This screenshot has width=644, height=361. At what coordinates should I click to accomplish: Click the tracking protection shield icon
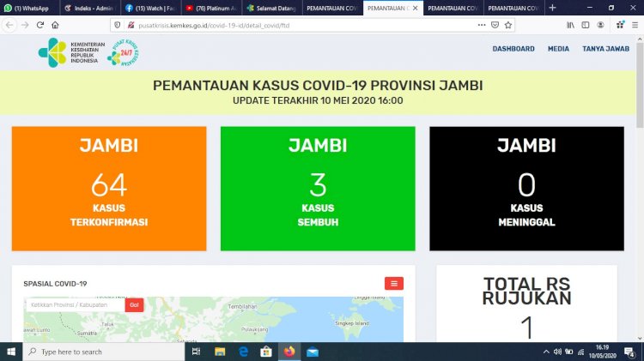pyautogui.click(x=118, y=25)
